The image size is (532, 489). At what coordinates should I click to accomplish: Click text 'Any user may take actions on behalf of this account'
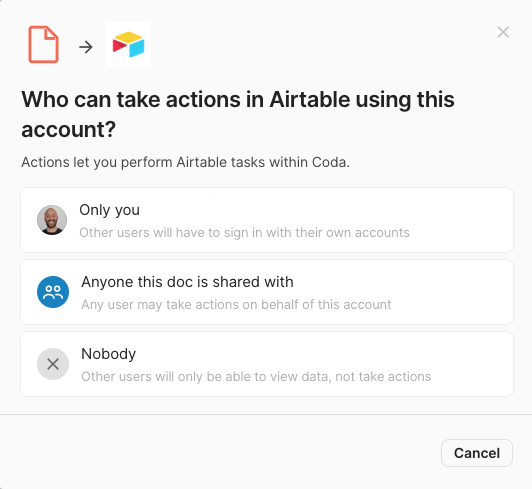click(236, 305)
